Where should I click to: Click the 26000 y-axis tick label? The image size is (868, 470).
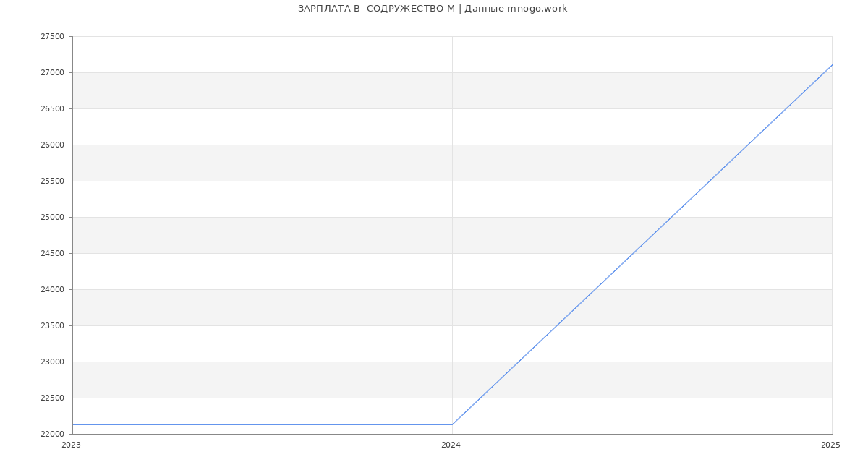52,145
